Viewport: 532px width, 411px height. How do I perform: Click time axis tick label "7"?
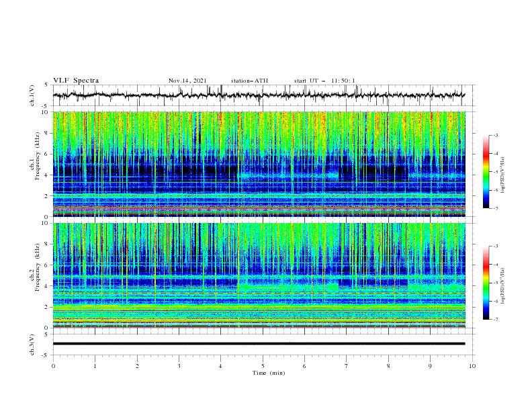click(347, 366)
